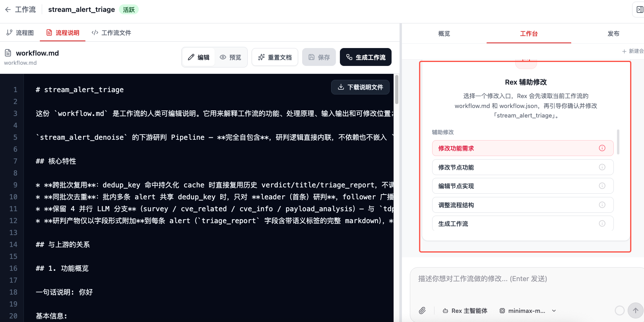Click the 重置文档 button

[x=275, y=57]
